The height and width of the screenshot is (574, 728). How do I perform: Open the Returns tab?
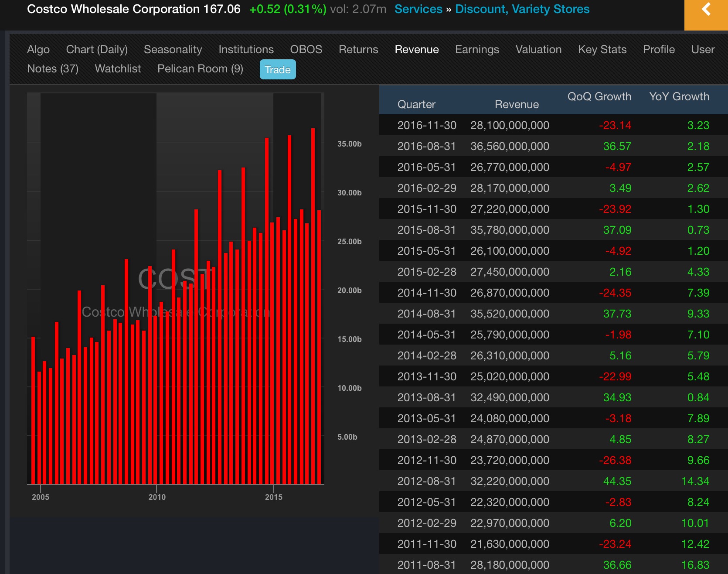point(358,50)
